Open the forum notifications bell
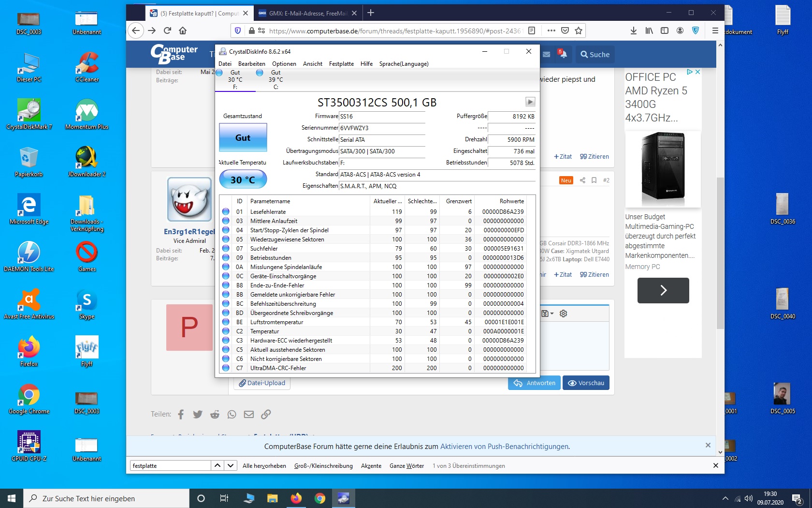 coord(563,54)
